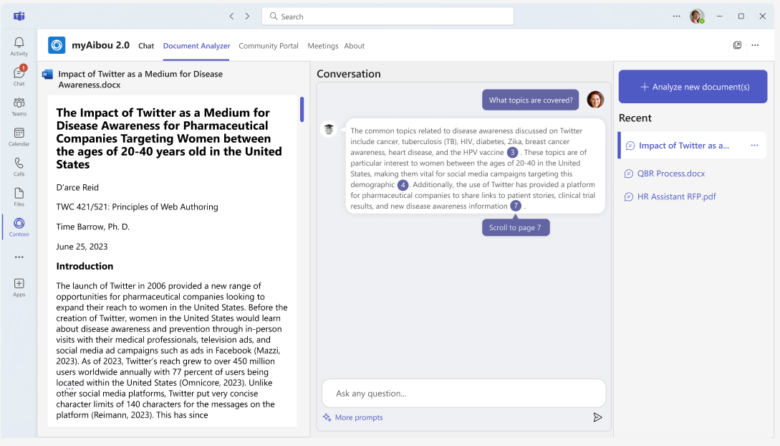Select the Contoso app in sidebar
Screen dimensions: 780x446
(19, 227)
